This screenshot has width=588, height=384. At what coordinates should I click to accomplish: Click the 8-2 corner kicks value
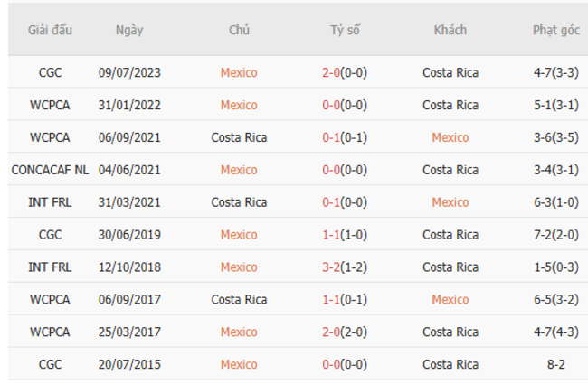(556, 364)
